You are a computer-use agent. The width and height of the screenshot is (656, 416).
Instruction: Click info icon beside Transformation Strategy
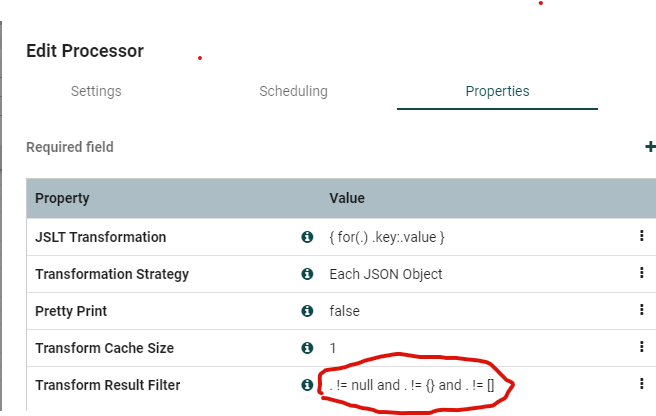(307, 274)
